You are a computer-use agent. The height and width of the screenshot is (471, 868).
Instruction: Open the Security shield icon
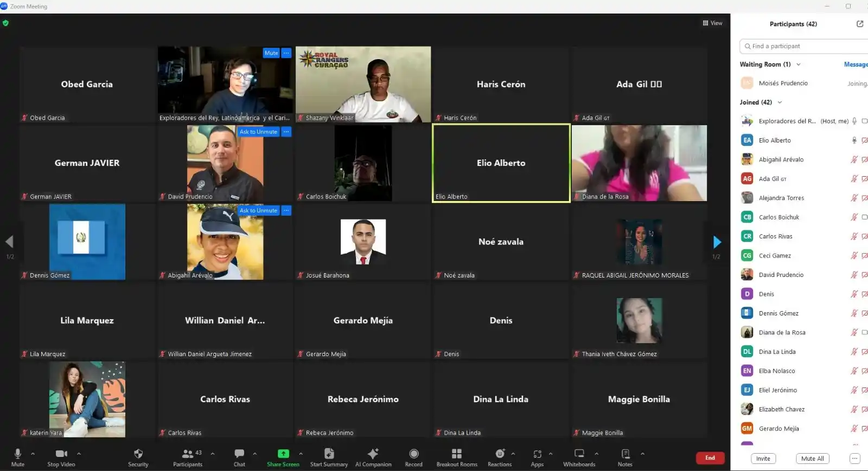(x=138, y=454)
